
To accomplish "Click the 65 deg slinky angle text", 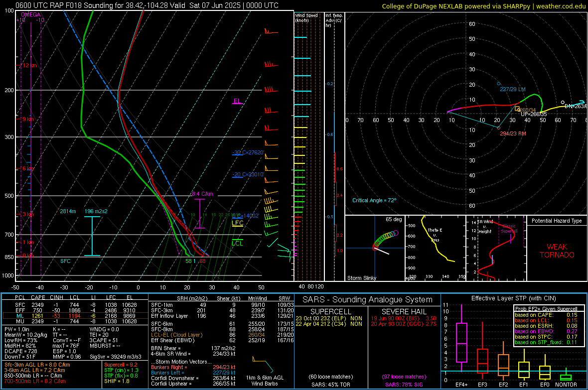I will point(394,219).
